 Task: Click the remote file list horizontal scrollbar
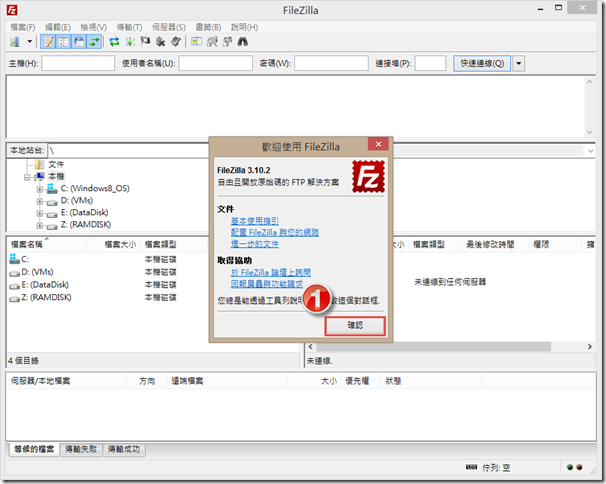point(434,347)
